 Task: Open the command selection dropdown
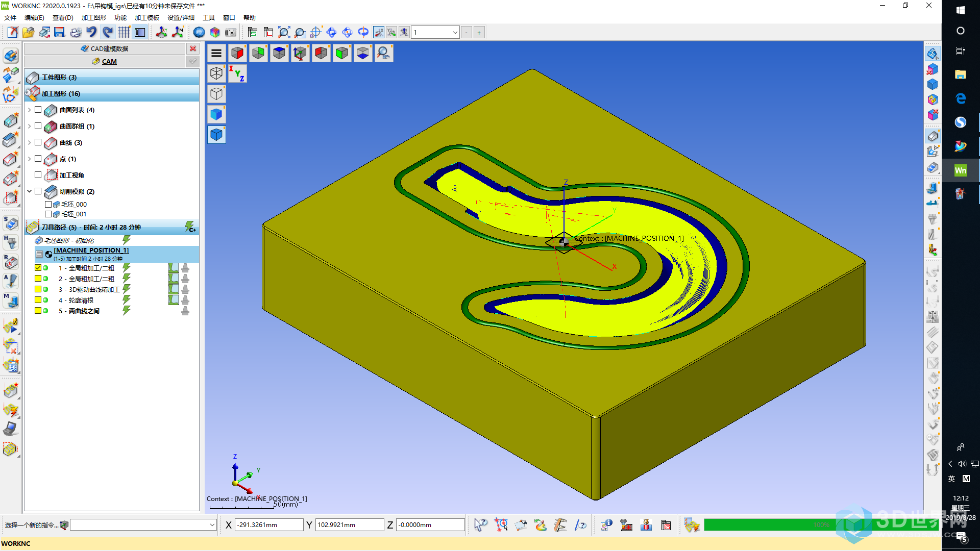point(212,524)
